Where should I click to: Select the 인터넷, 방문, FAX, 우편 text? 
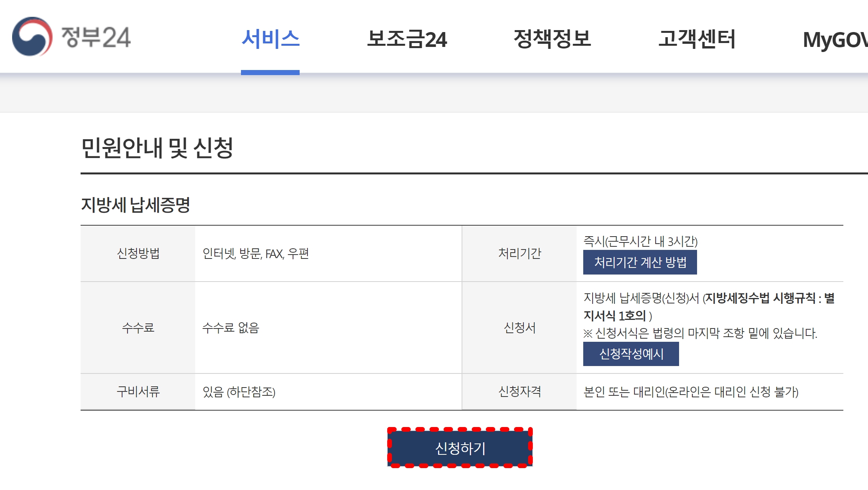[x=255, y=254]
